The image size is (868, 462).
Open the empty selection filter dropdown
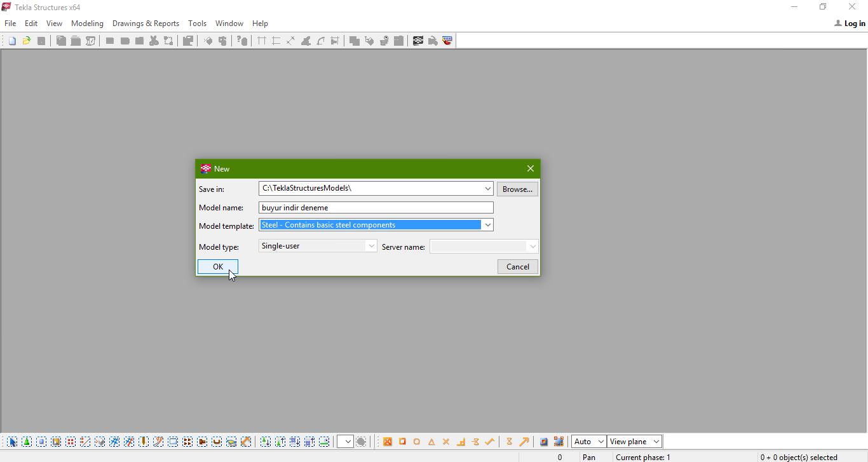click(x=345, y=442)
